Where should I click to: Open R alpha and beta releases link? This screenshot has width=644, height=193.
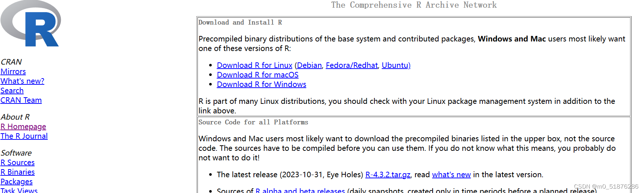click(x=300, y=190)
